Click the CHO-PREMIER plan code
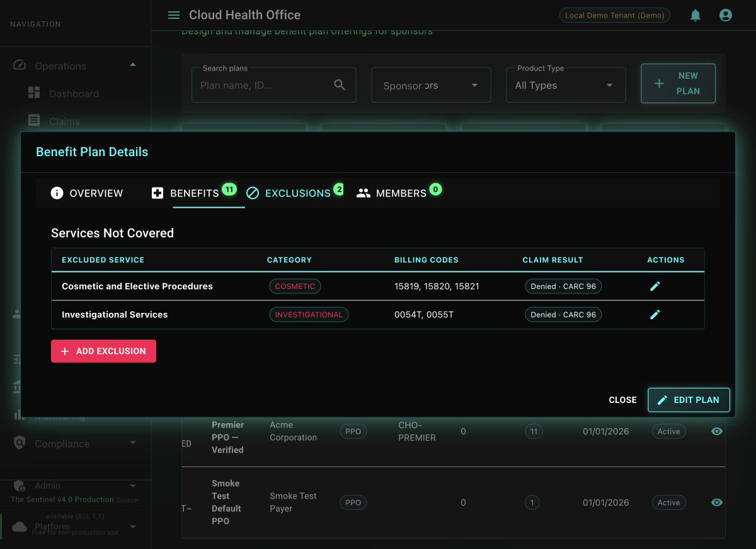This screenshot has width=756, height=549. pyautogui.click(x=417, y=431)
